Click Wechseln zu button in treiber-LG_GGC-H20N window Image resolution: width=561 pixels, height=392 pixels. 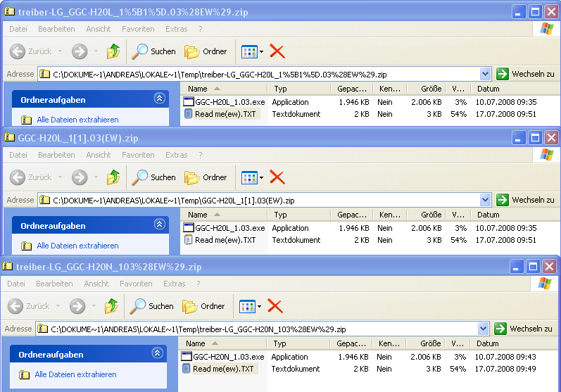(524, 329)
